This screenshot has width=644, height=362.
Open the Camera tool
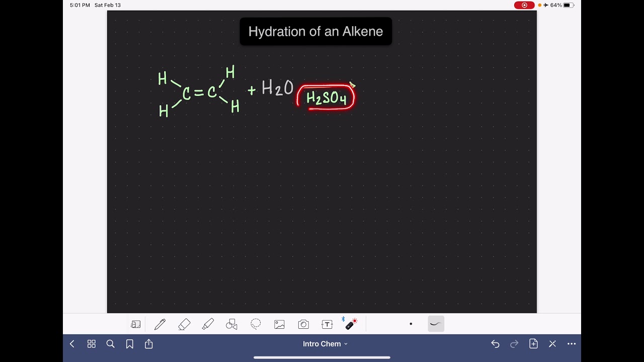tap(303, 324)
